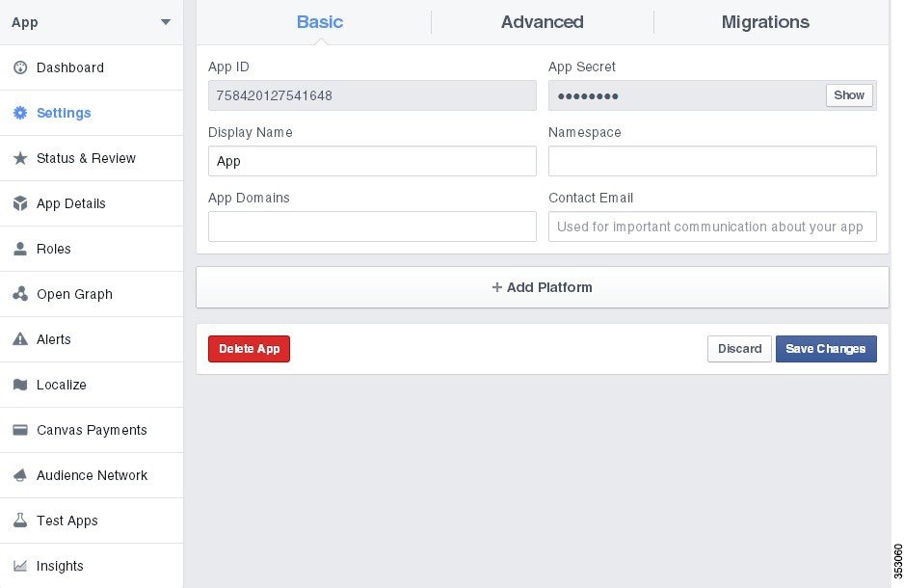904x588 pixels.
Task: Open Insights from the sidebar
Action: tap(60, 566)
